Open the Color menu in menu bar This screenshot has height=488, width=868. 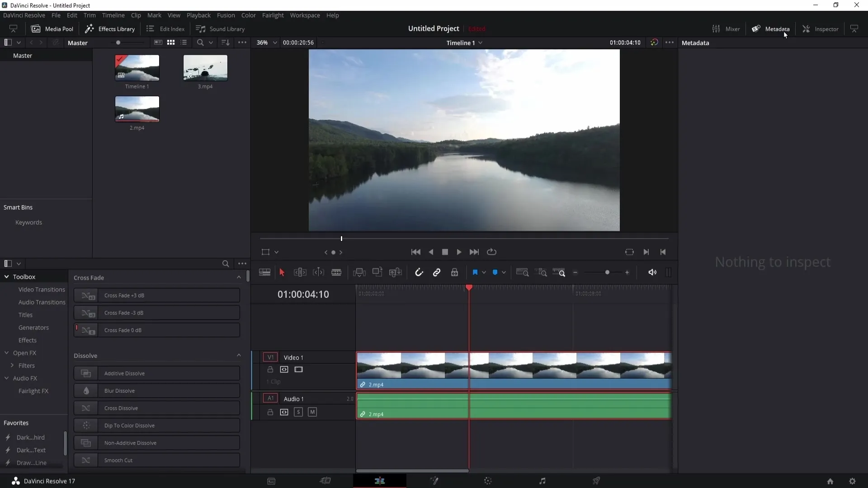pos(248,15)
